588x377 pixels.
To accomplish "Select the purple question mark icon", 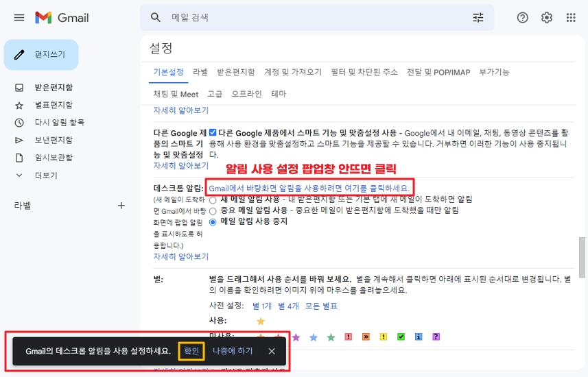I will (x=436, y=337).
